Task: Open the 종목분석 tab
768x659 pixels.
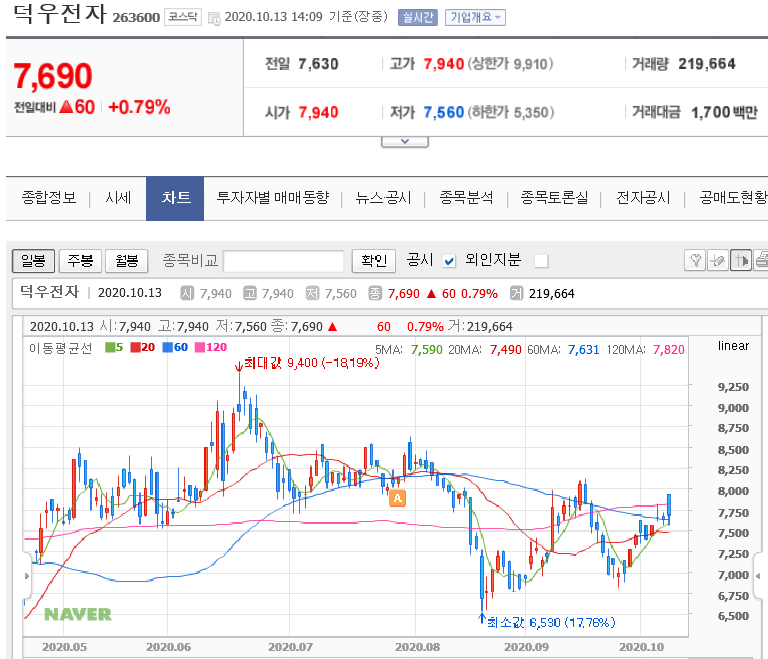Action: 466,198
